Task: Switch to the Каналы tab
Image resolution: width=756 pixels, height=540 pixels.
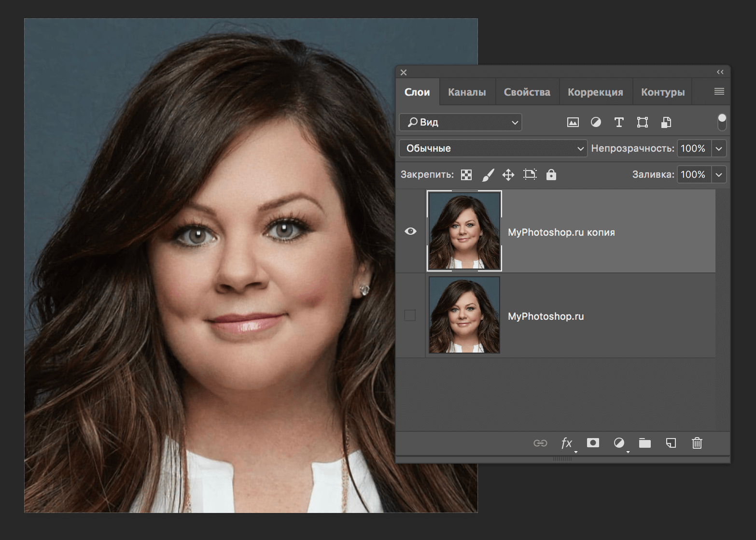Action: click(467, 92)
